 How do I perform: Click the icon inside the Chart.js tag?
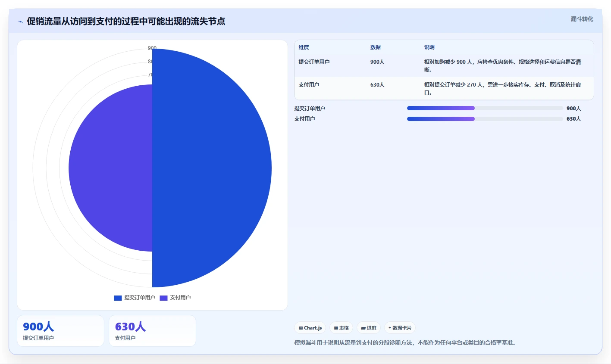click(x=301, y=328)
